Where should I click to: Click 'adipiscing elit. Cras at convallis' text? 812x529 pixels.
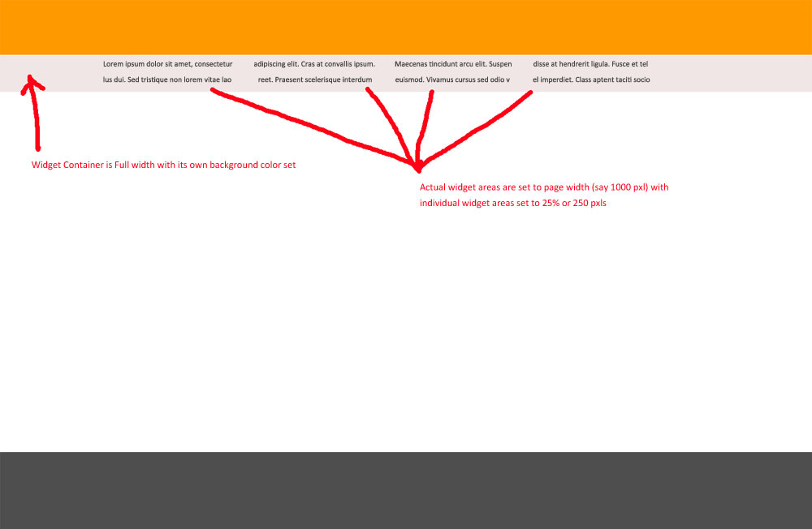coord(314,63)
